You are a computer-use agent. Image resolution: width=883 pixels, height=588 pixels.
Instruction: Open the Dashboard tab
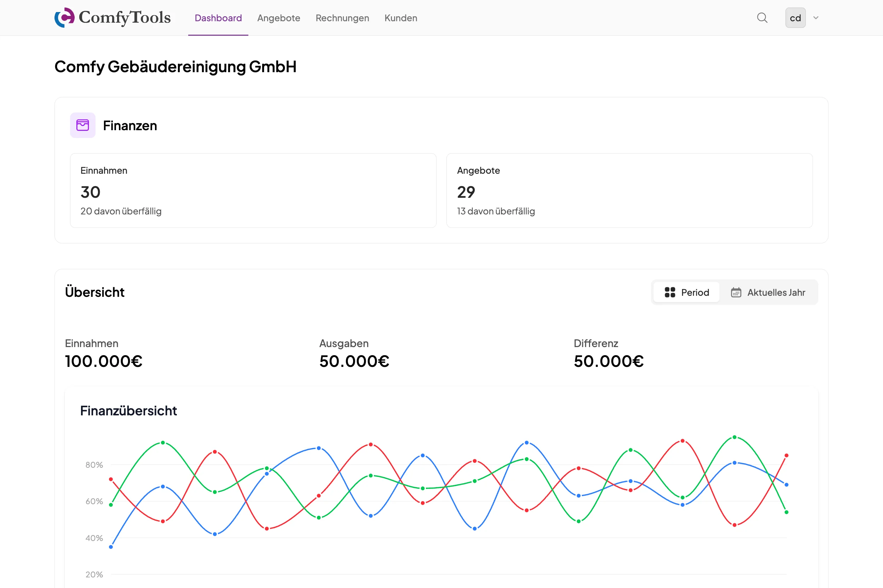pos(218,18)
